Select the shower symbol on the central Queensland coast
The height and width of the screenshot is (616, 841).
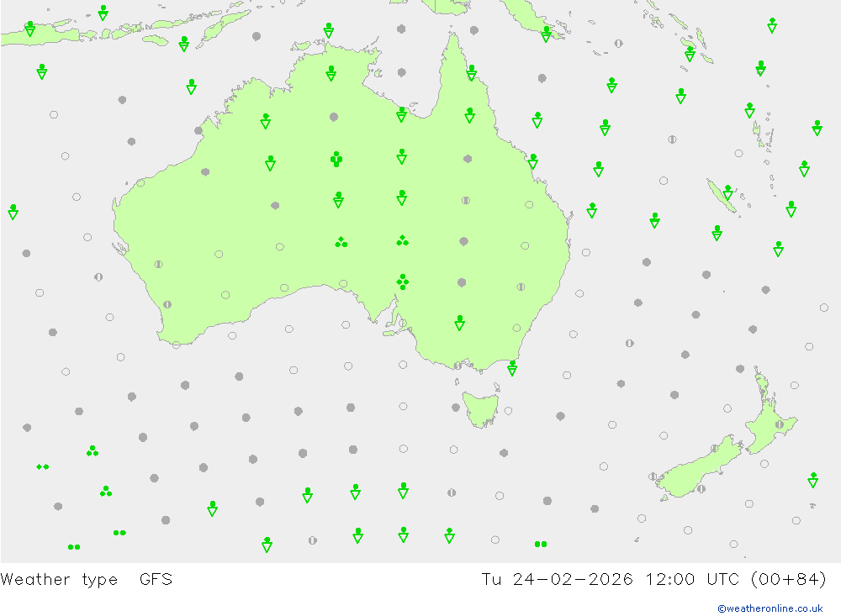pos(532,161)
